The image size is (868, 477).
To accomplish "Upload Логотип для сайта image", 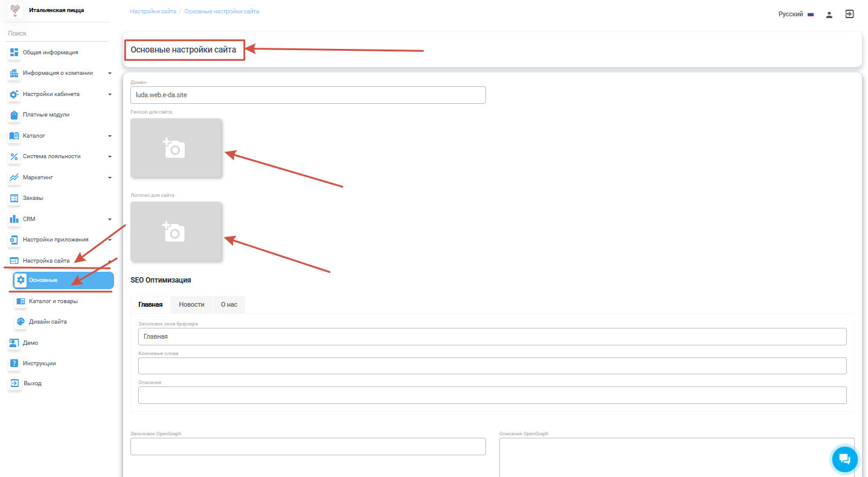I will (x=176, y=231).
